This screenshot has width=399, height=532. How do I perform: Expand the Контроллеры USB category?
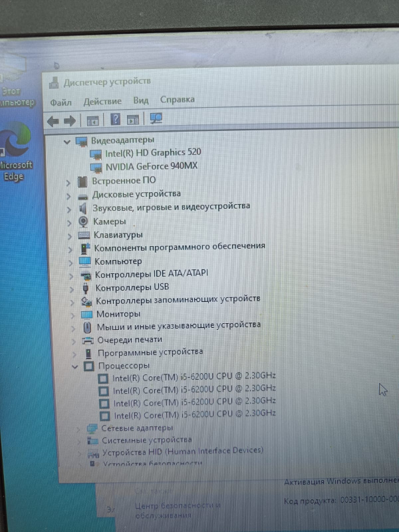pos(70,288)
